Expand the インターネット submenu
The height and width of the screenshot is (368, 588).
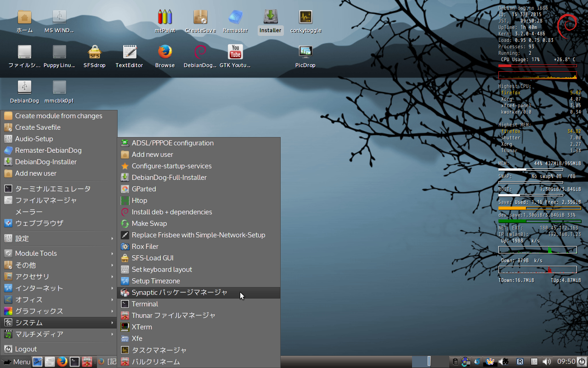click(59, 288)
